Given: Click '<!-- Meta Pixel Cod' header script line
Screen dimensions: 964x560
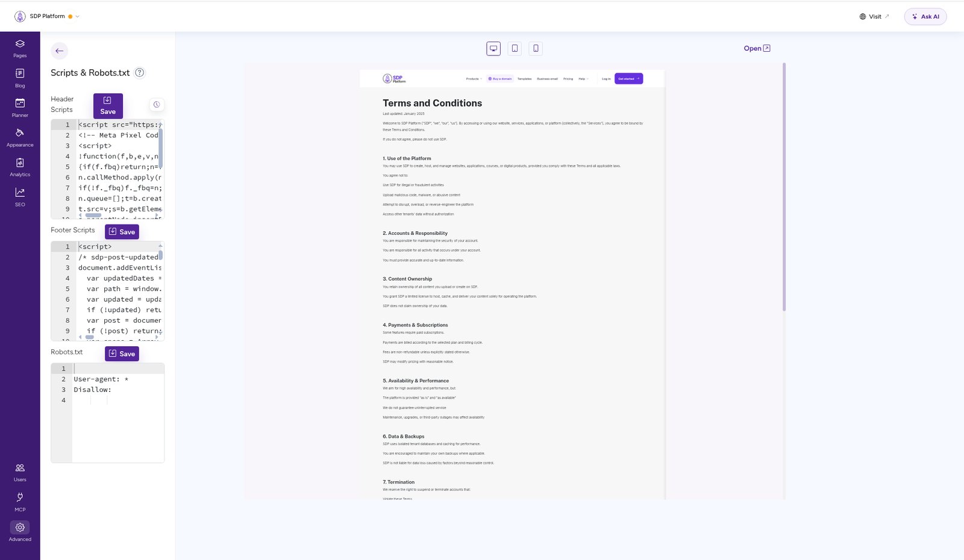Looking at the screenshot, I should point(119,135).
